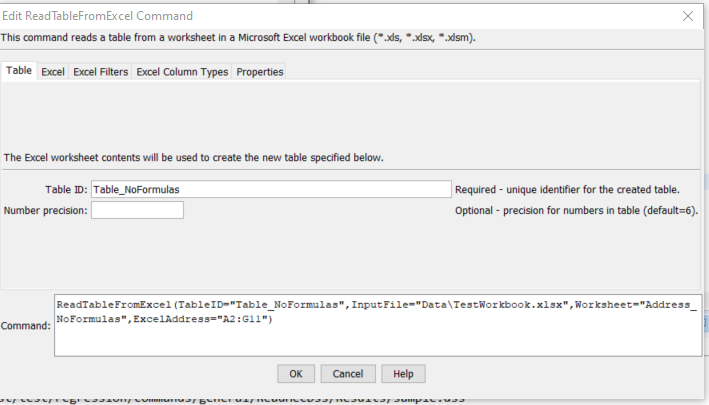Click the "Command:" label
Image resolution: width=709 pixels, height=405 pixels.
(x=27, y=325)
